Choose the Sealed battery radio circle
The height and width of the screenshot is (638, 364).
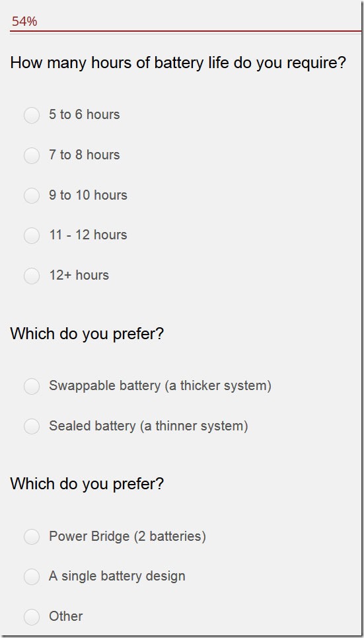[x=32, y=426]
